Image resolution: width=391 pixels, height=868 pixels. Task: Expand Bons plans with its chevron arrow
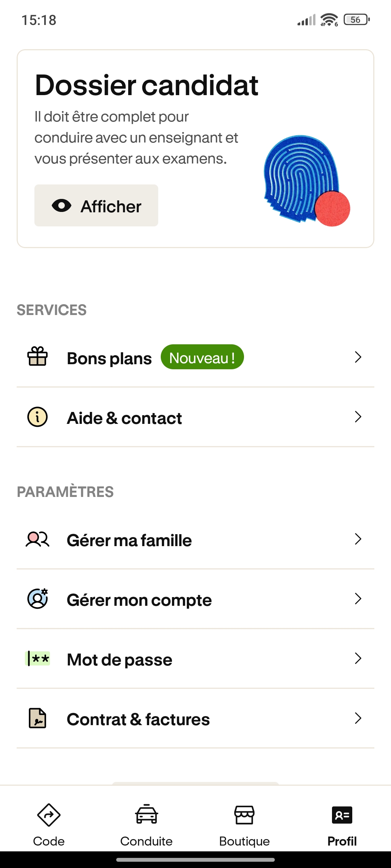point(358,357)
